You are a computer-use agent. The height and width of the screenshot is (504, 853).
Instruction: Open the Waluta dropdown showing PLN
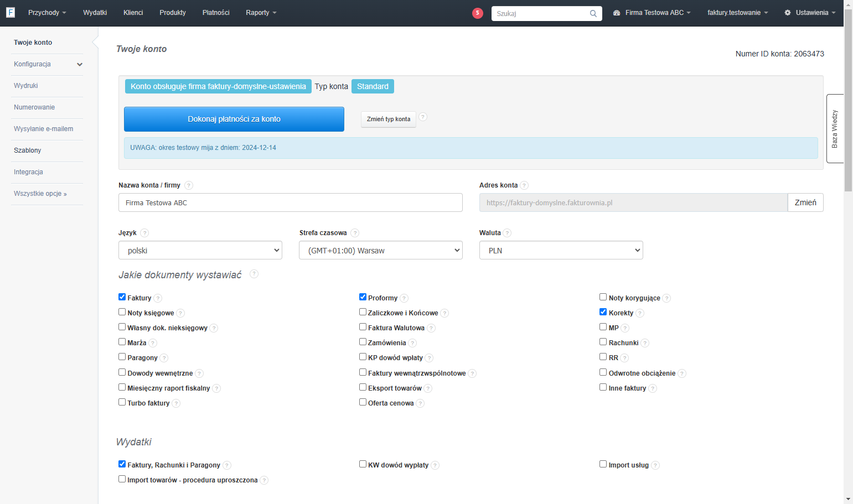pos(561,250)
